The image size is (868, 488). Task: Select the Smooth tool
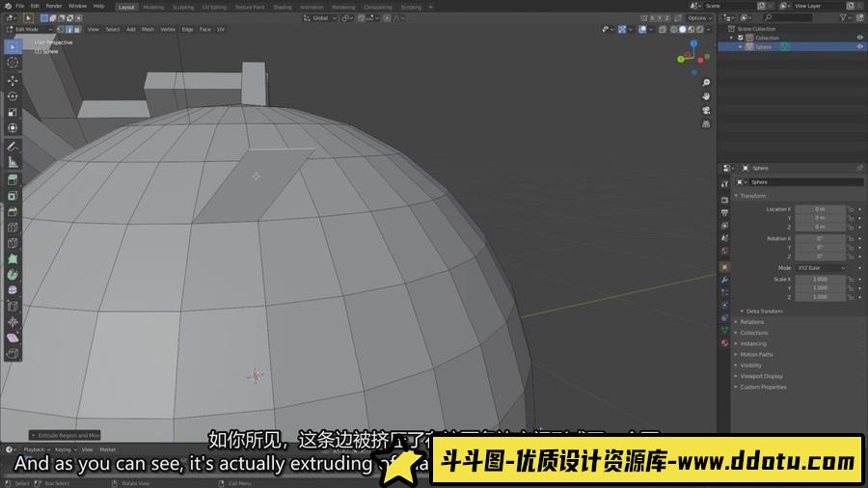(x=13, y=290)
